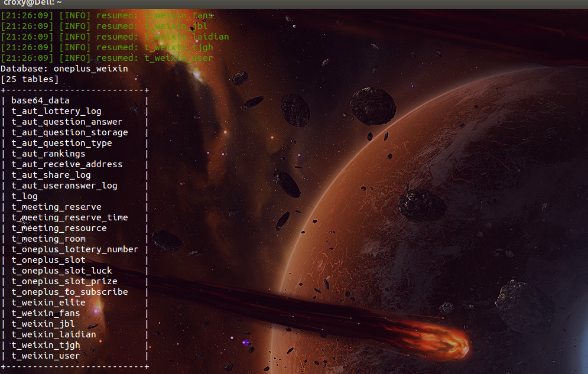Select the log line 'resumed: t_weixin_jbl'
Image resolution: width=588 pixels, height=374 pixels.
click(x=104, y=26)
